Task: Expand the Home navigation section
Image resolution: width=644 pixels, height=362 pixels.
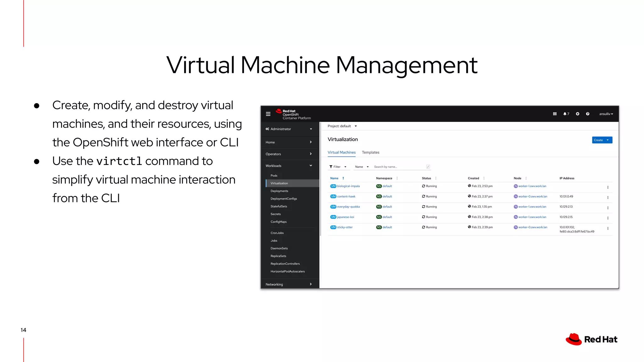Action: [x=289, y=142]
